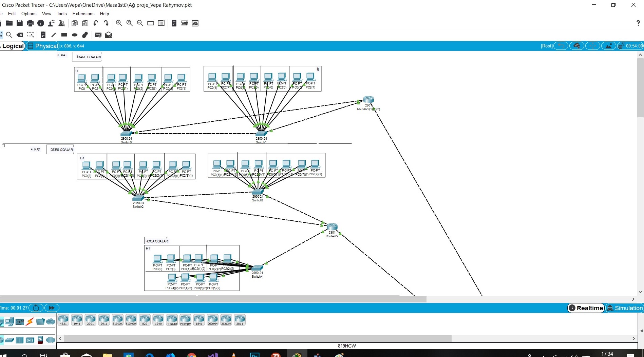
Task: Open the Options menu
Action: pyautogui.click(x=29, y=14)
